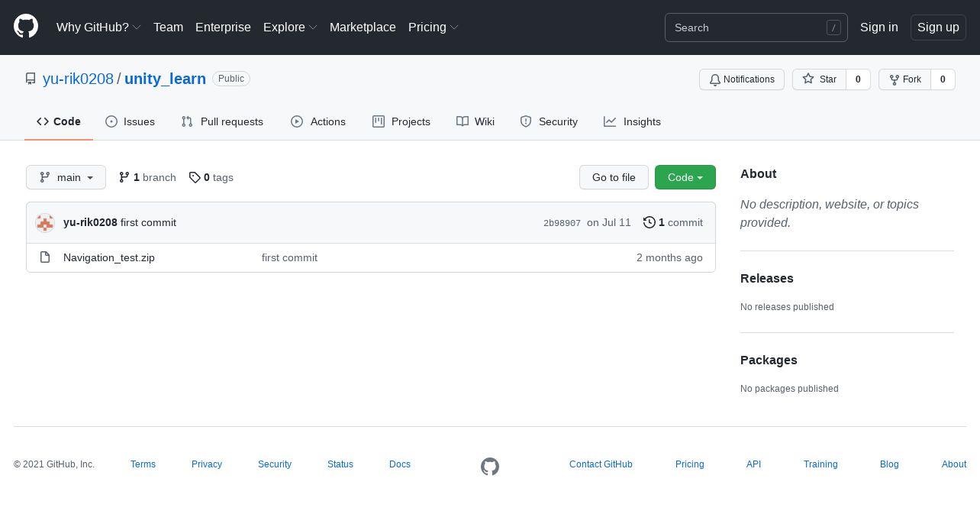Open the Team page in header
980x514 pixels.
(168, 27)
